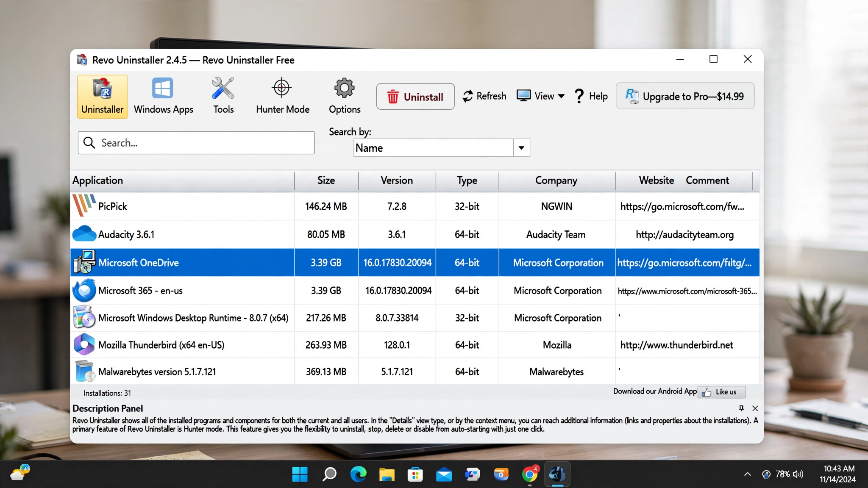Close the Description Panel
The height and width of the screenshot is (488, 868).
pos(755,408)
